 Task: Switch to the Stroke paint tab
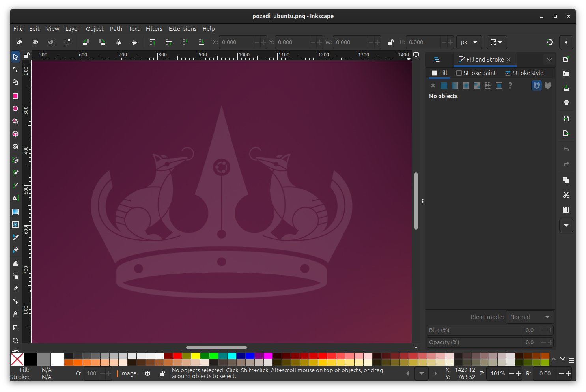(476, 73)
